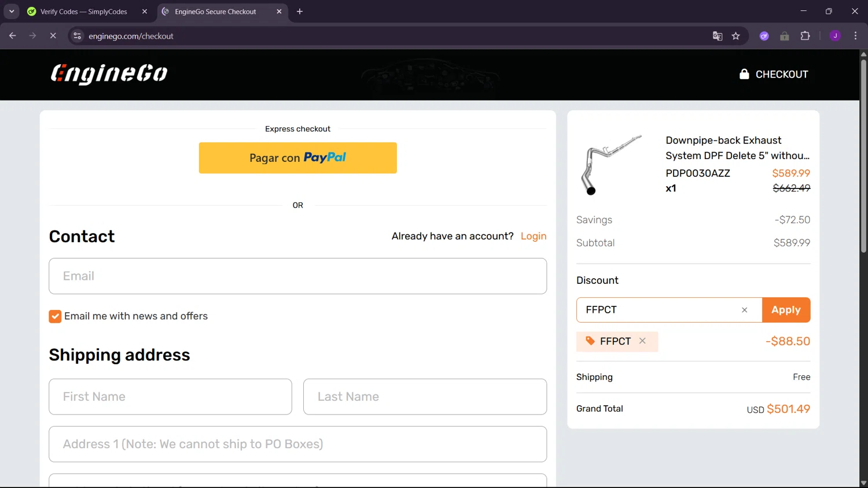This screenshot has width=868, height=488.
Task: Click the Shipping address heading
Action: pos(119,355)
